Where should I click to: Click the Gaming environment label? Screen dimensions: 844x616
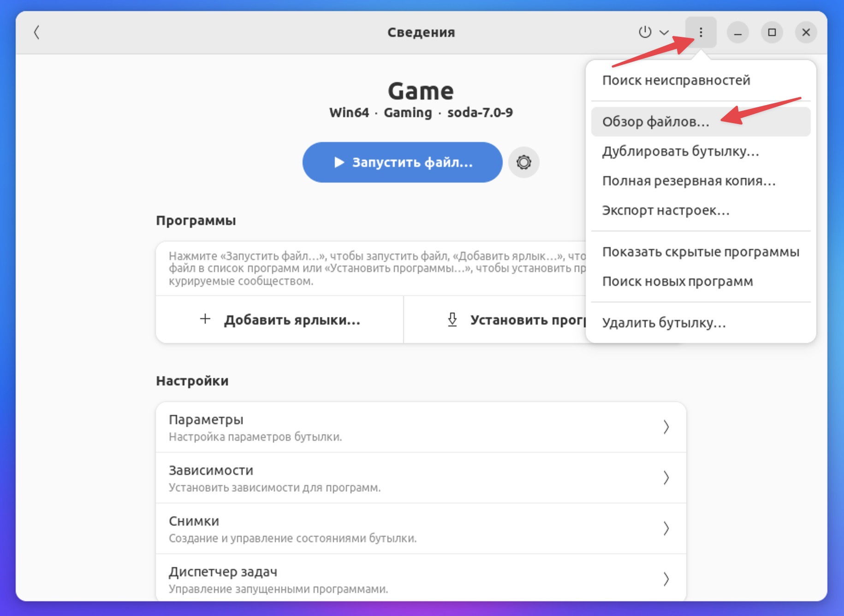(408, 113)
